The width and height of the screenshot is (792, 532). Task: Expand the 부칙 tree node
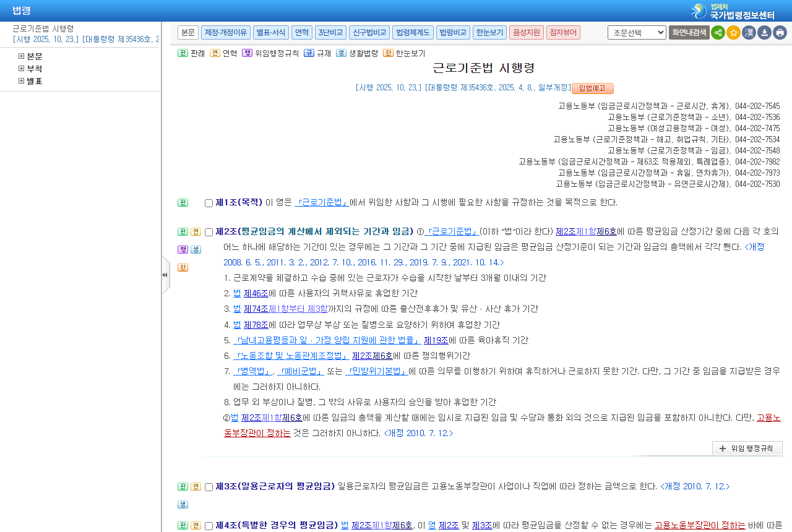click(x=22, y=69)
